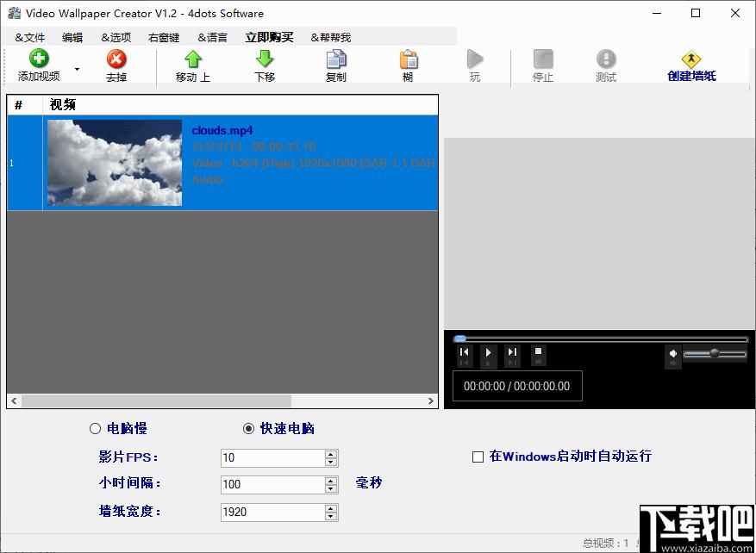Click the clouds.mp4 video thumbnail

tap(115, 163)
